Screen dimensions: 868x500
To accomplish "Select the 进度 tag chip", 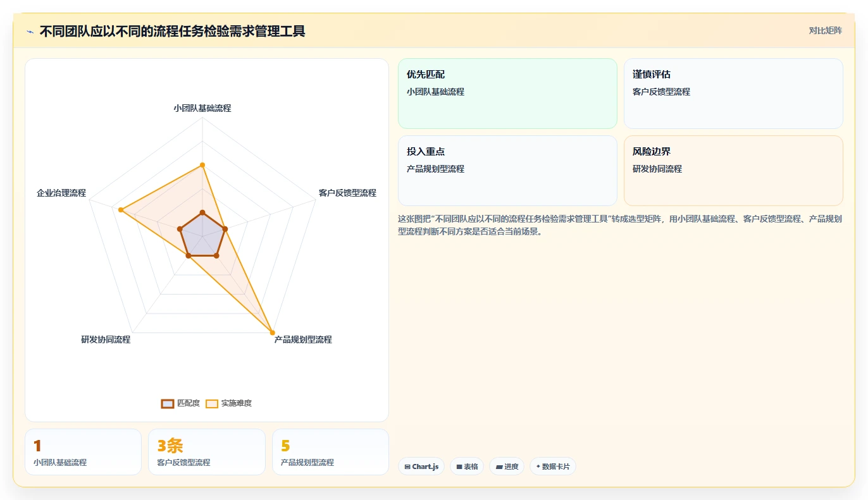I will point(507,466).
